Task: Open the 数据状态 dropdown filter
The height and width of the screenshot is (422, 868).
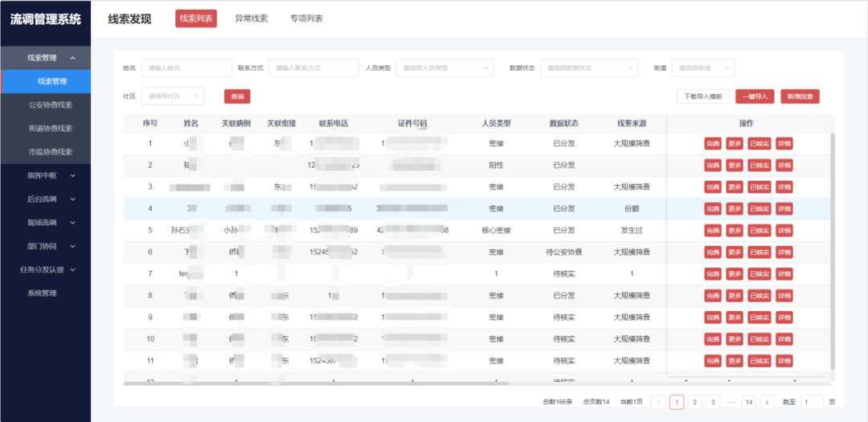Action: [588, 68]
